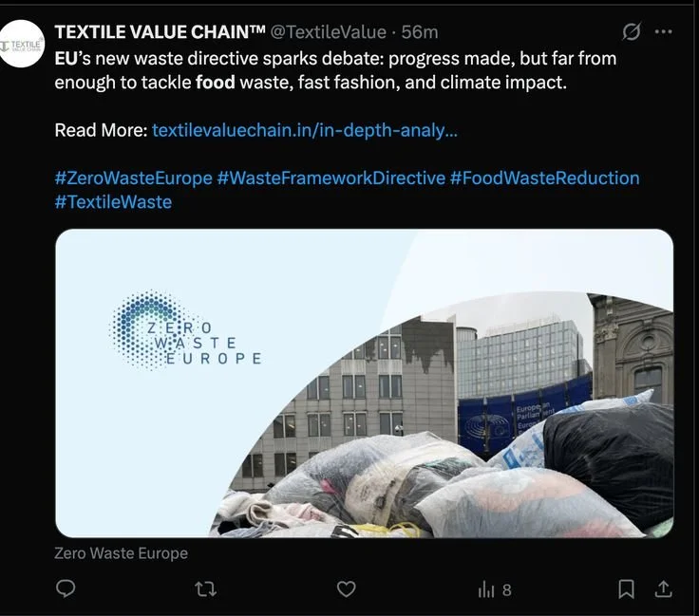The image size is (699, 616).
Task: Share the post with upload icon
Action: pyautogui.click(x=663, y=588)
